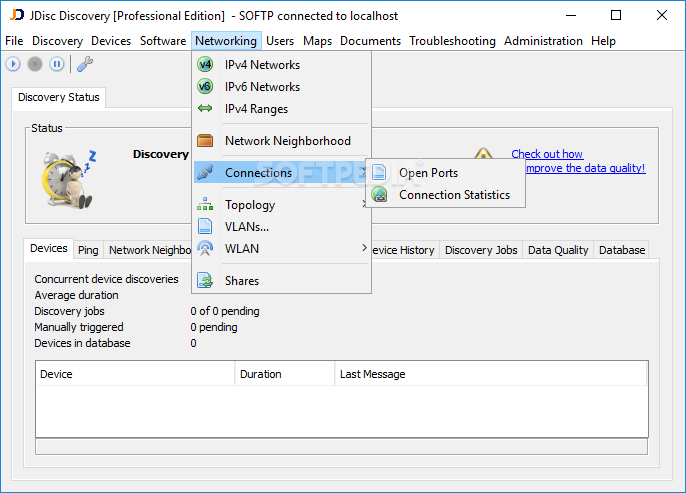Viewport: 686px width, 493px height.
Task: Click the Topology network tree icon
Action: [205, 204]
